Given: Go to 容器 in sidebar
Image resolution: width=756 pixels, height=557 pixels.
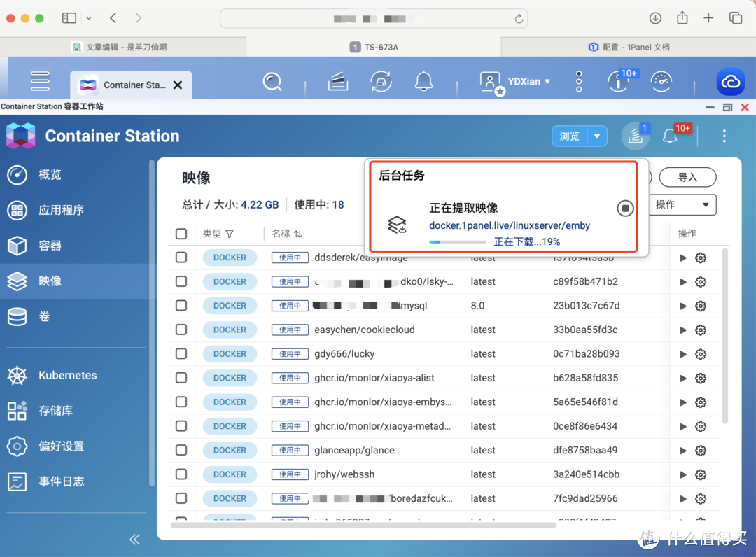Looking at the screenshot, I should pos(50,246).
